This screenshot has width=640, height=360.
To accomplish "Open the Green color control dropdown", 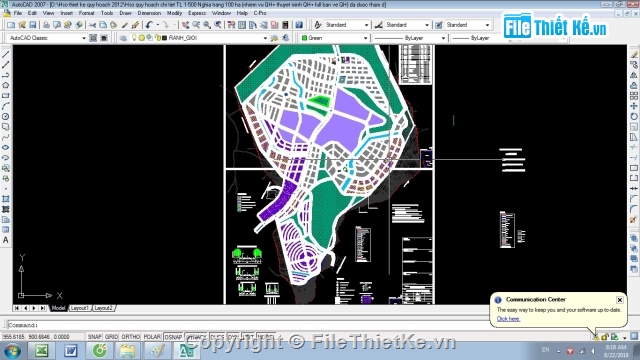I will pyautogui.click(x=365, y=38).
